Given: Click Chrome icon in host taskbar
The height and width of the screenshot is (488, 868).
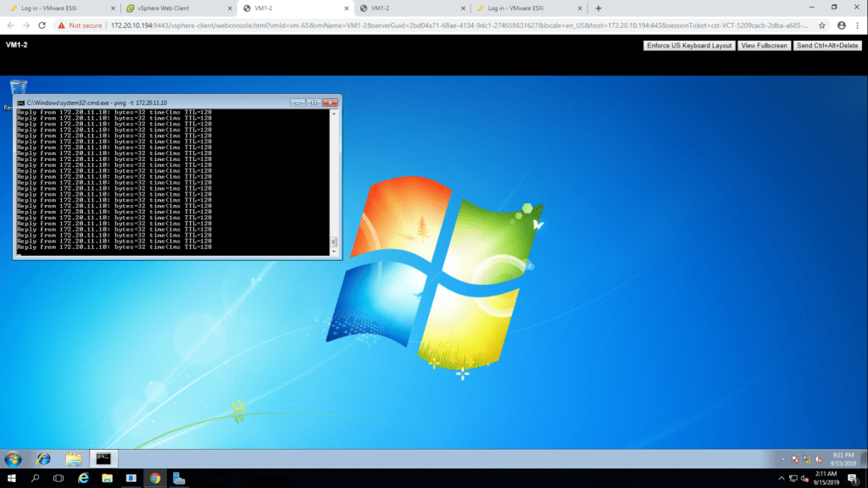Looking at the screenshot, I should coord(155,479).
